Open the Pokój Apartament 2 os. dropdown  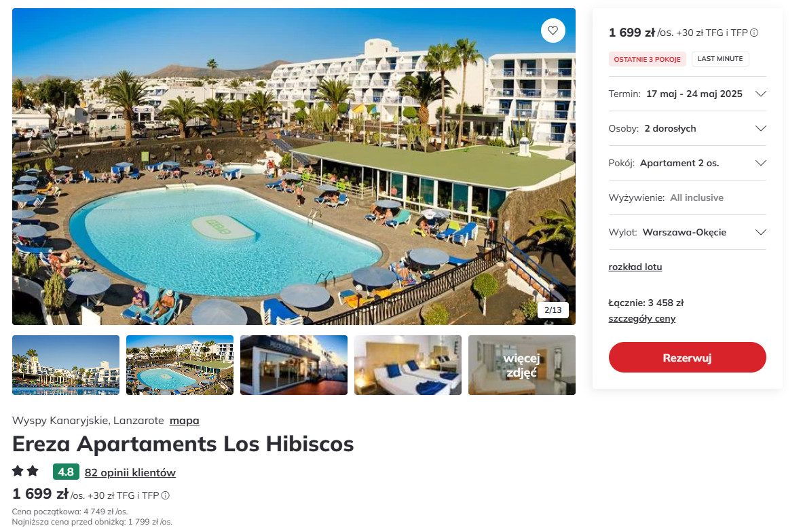[x=687, y=163]
